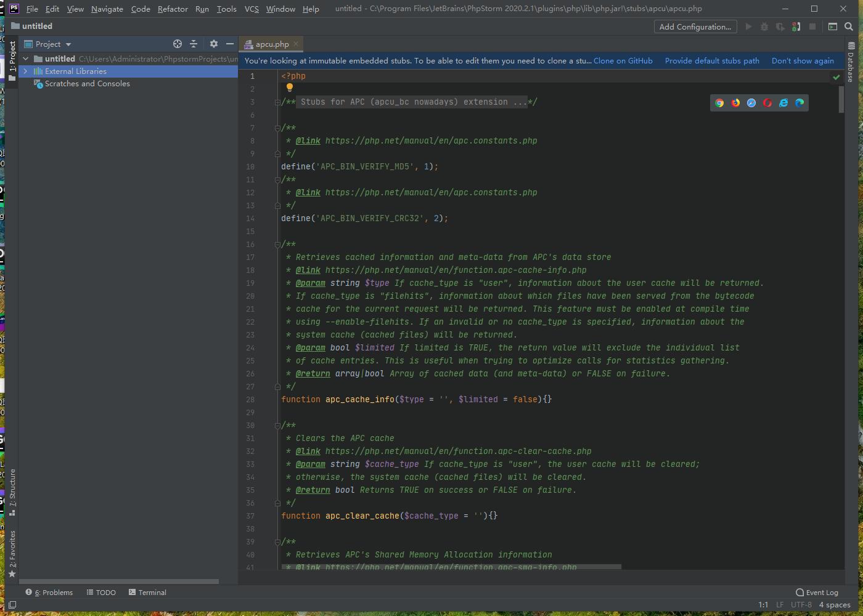Click the 1:1 caret position in status bar
The image size is (863, 616).
(x=763, y=605)
